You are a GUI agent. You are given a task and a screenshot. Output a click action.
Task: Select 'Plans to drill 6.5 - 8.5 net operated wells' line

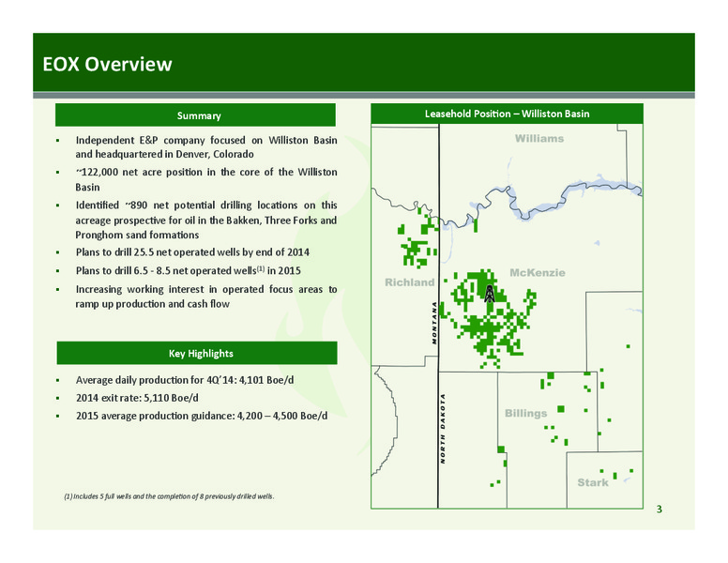(188, 270)
